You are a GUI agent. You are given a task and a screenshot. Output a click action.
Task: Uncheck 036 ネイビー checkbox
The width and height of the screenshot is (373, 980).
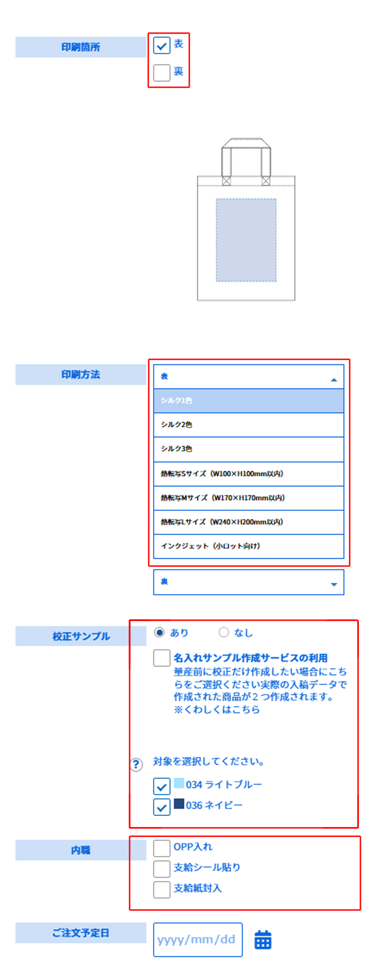(162, 807)
